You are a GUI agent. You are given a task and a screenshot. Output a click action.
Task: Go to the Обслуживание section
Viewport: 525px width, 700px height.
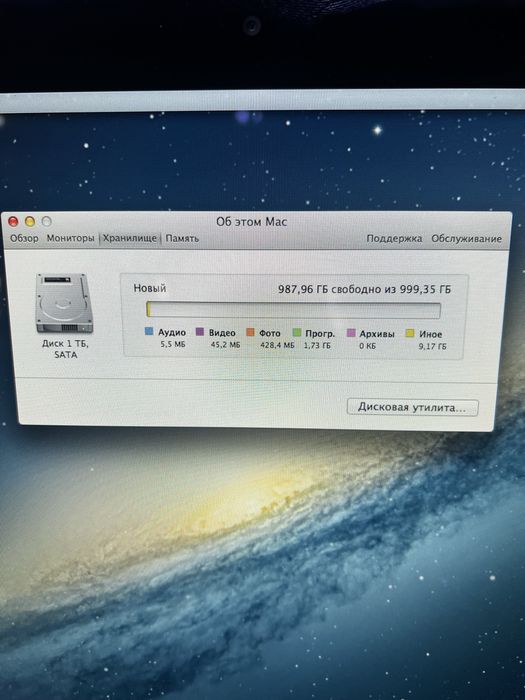click(x=467, y=238)
